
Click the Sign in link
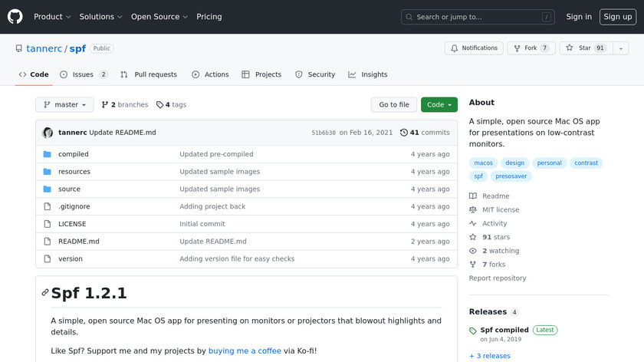579,17
